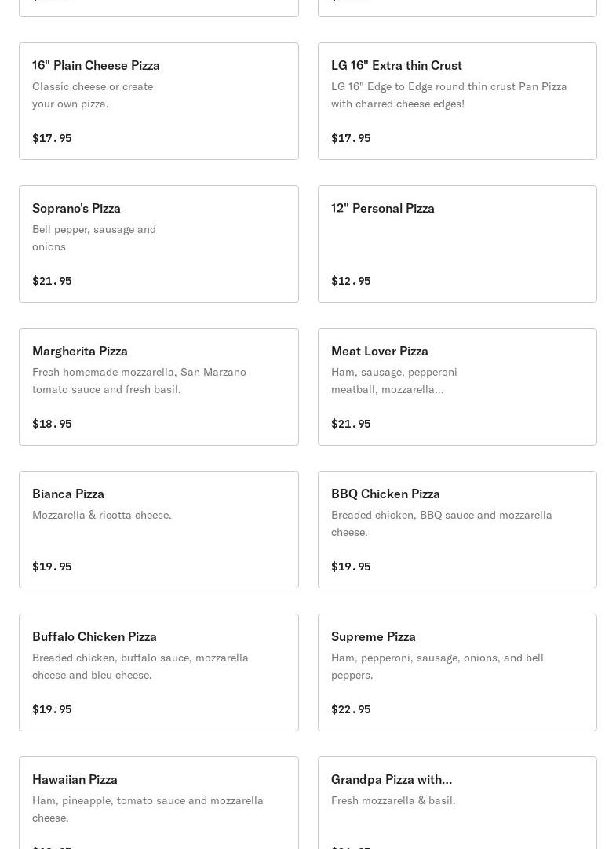
Task: Choose the Supreme Pizza menu card
Action: [457, 672]
